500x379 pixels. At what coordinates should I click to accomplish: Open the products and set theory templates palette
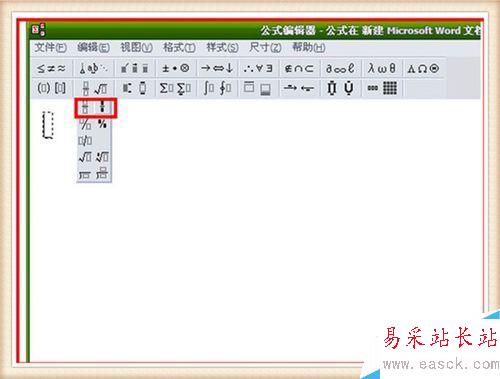(340, 88)
